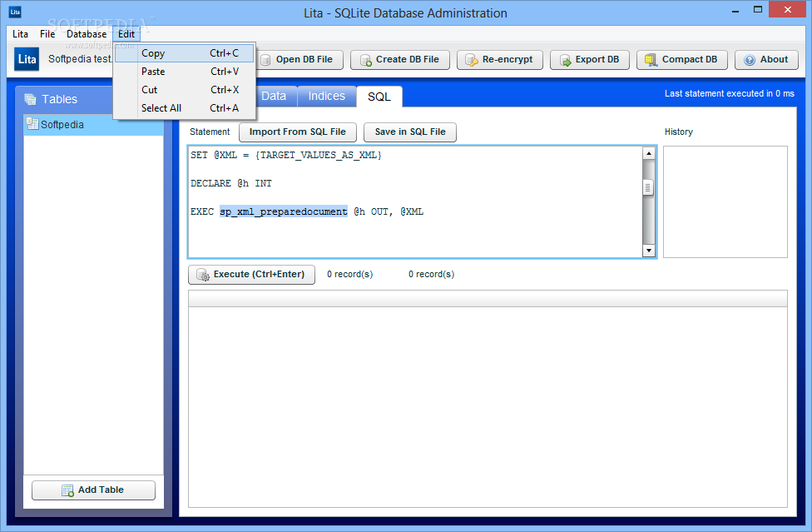Click the 'SET @XML' statement line
Screen dimensions: 812x532
(286, 155)
